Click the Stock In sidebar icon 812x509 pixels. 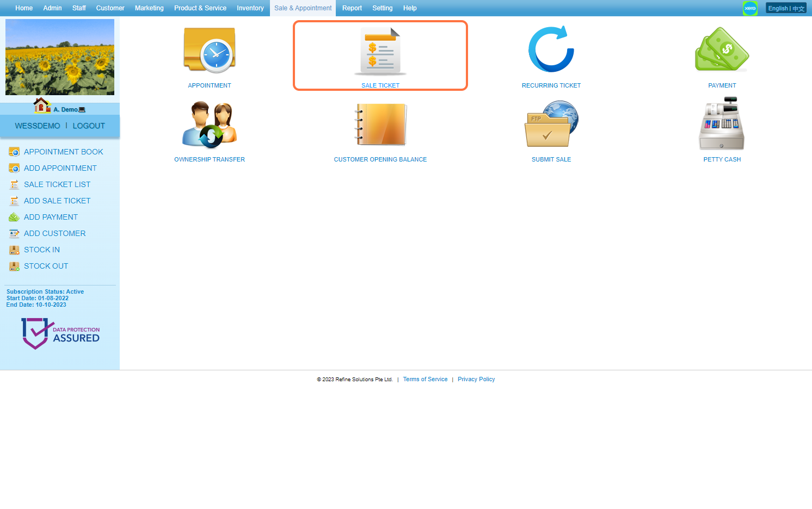click(14, 250)
